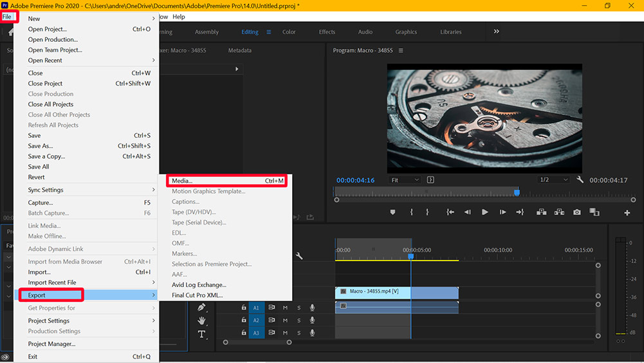Click the Add Marker button in Program monitor
This screenshot has height=363, width=644.
(x=392, y=212)
